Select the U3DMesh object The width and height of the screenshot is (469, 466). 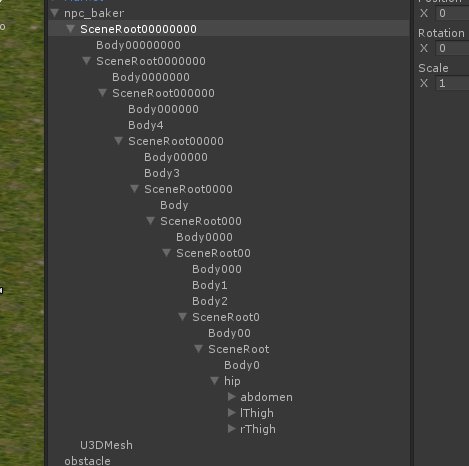tap(106, 445)
